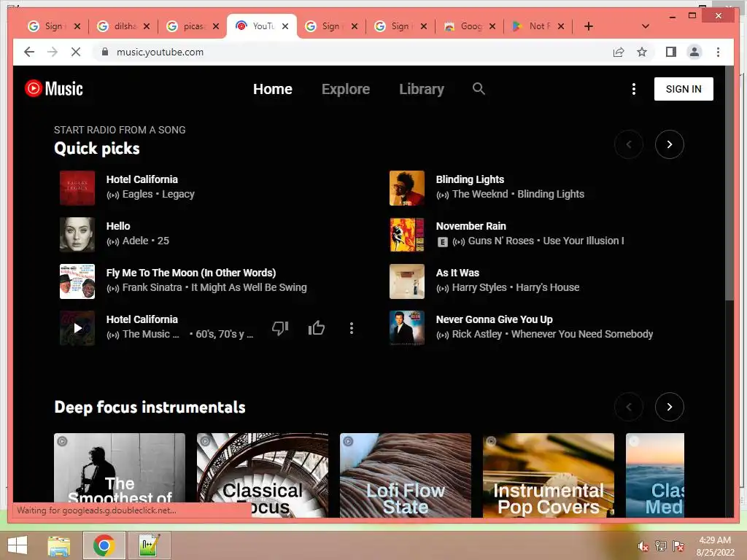Open Adele artist link
Viewport: 747px width, 560px height.
pyautogui.click(x=135, y=241)
